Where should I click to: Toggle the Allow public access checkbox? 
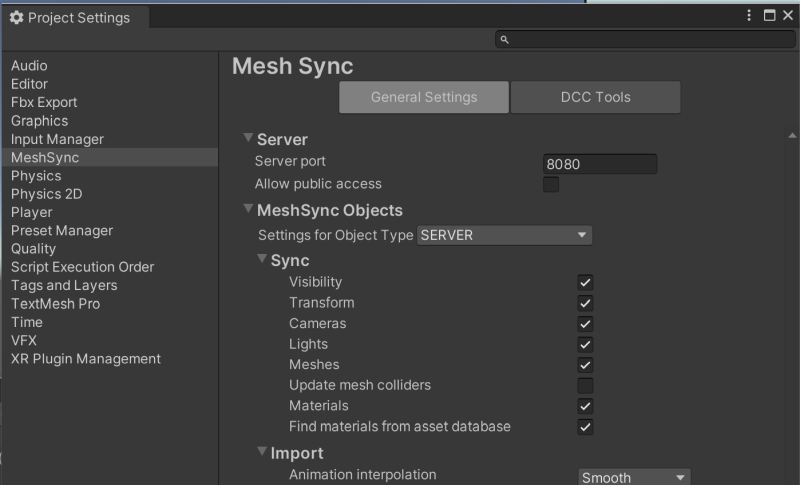551,185
